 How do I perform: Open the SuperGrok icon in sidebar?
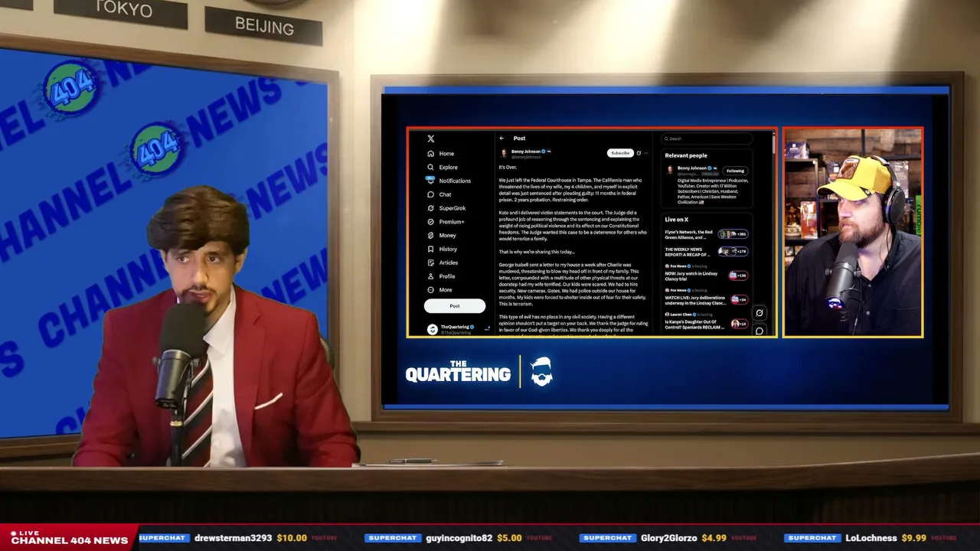431,208
